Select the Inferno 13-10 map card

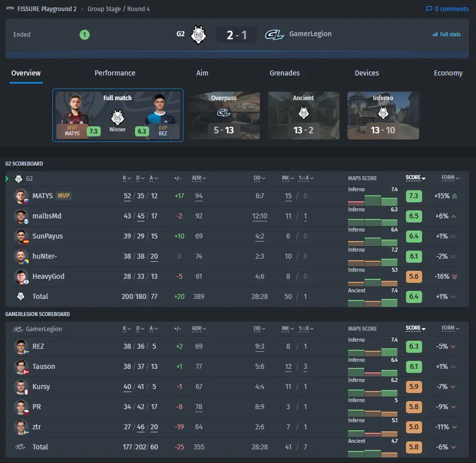click(x=383, y=116)
